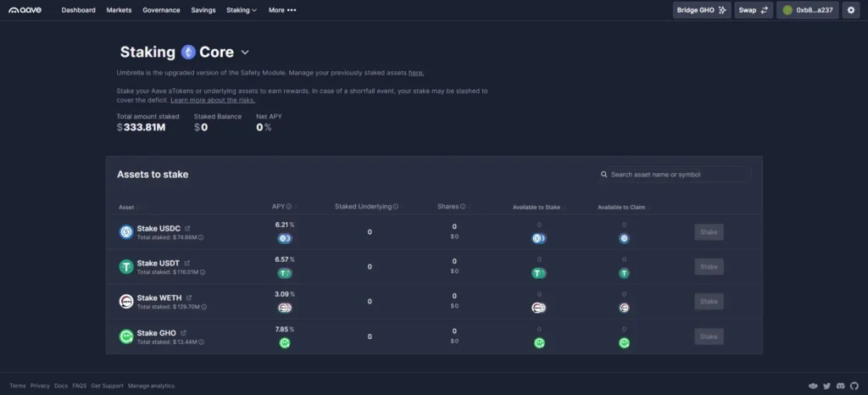The width and height of the screenshot is (868, 395).
Task: Click the external link icon beside Stake USDC
Action: pos(187,228)
